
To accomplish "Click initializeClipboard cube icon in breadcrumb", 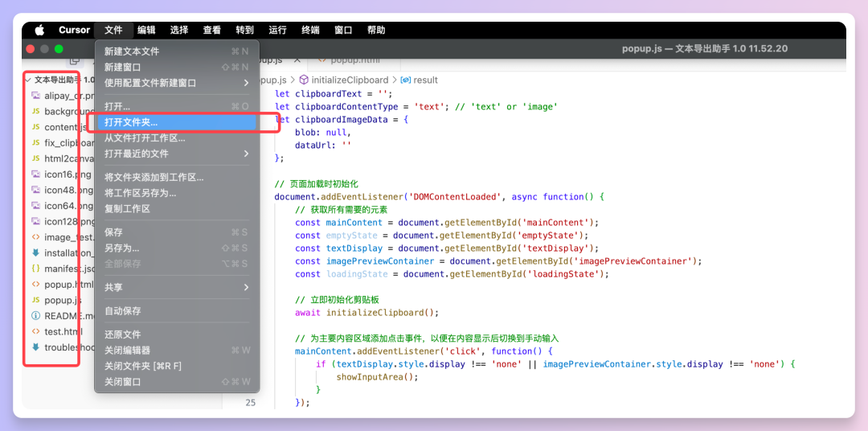I will pos(304,80).
